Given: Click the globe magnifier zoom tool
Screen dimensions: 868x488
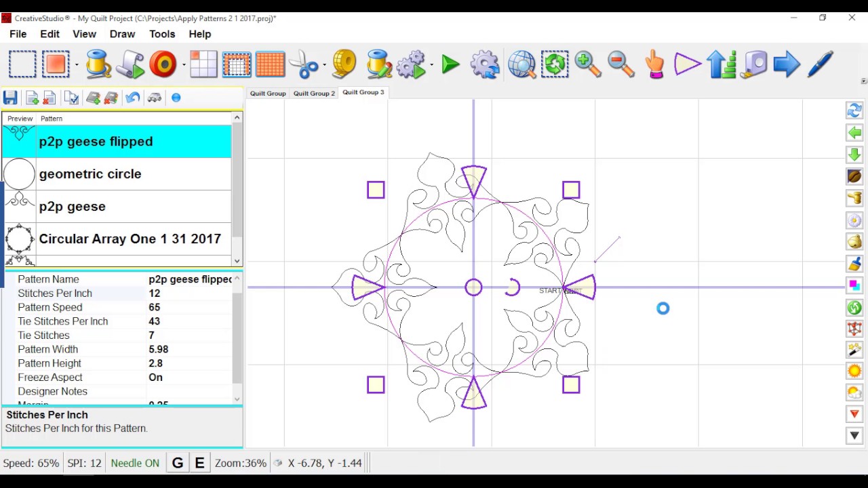Looking at the screenshot, I should point(522,65).
